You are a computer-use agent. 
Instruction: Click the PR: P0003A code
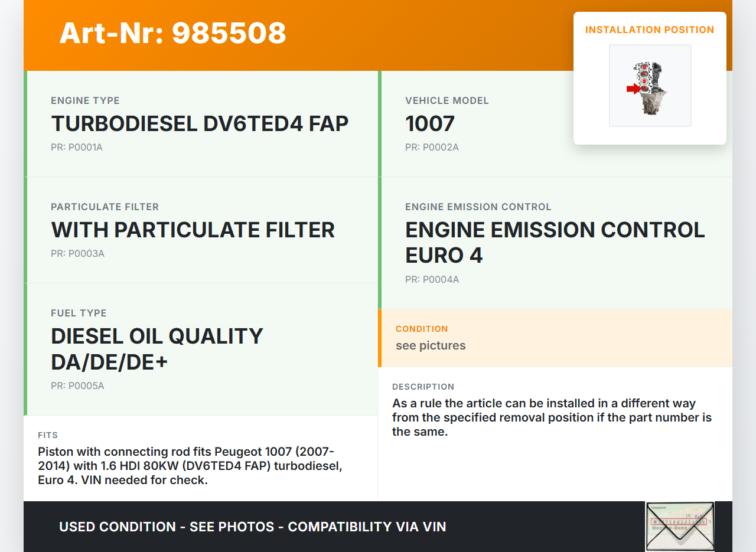(77, 253)
